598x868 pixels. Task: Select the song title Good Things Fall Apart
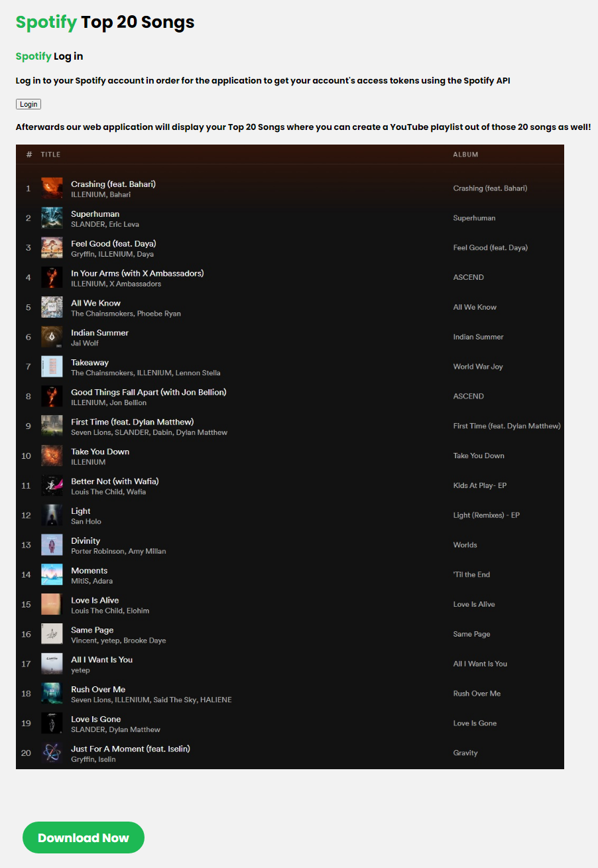149,392
